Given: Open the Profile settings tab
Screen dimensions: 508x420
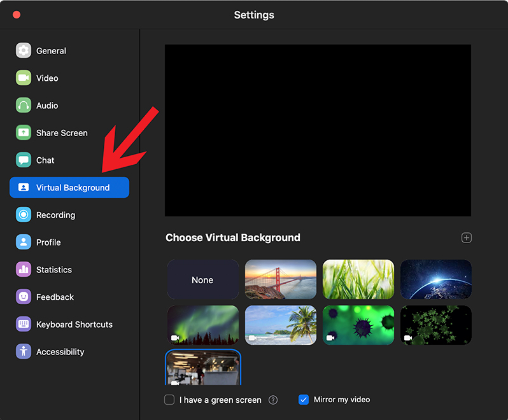Looking at the screenshot, I should [x=48, y=242].
